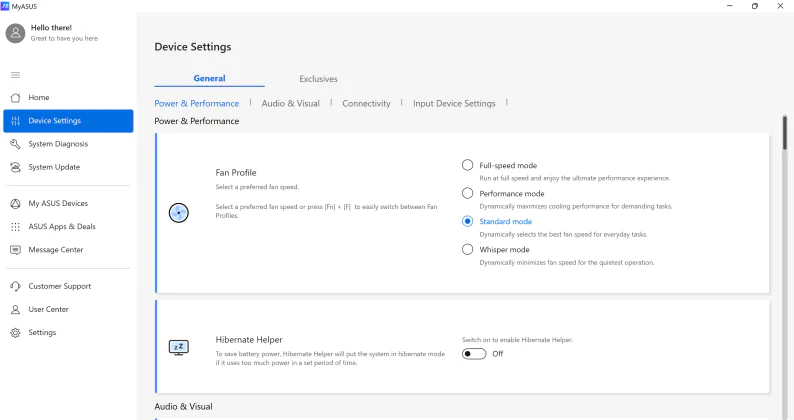The width and height of the screenshot is (794, 420).
Task: Click the Settings gear icon
Action: (16, 332)
